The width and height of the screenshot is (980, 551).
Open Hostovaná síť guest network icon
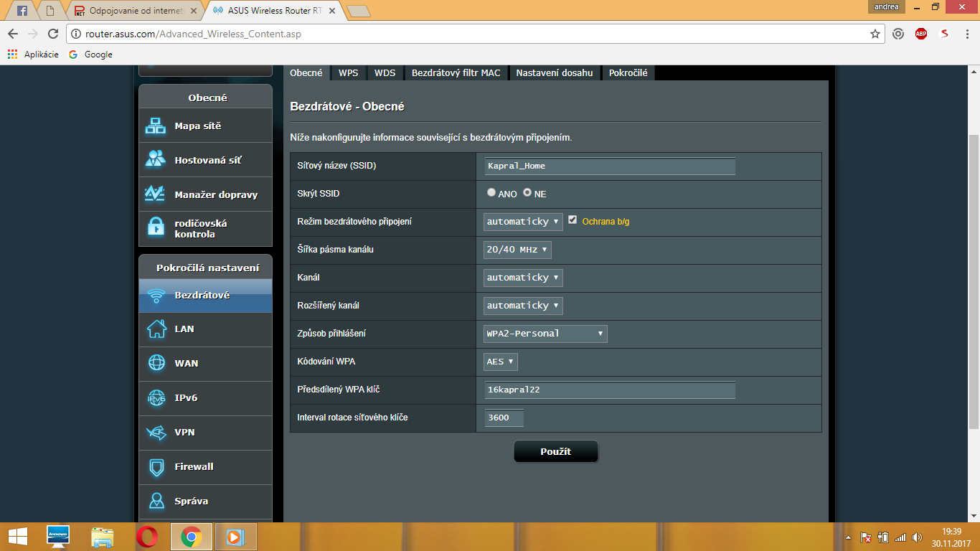(x=156, y=160)
